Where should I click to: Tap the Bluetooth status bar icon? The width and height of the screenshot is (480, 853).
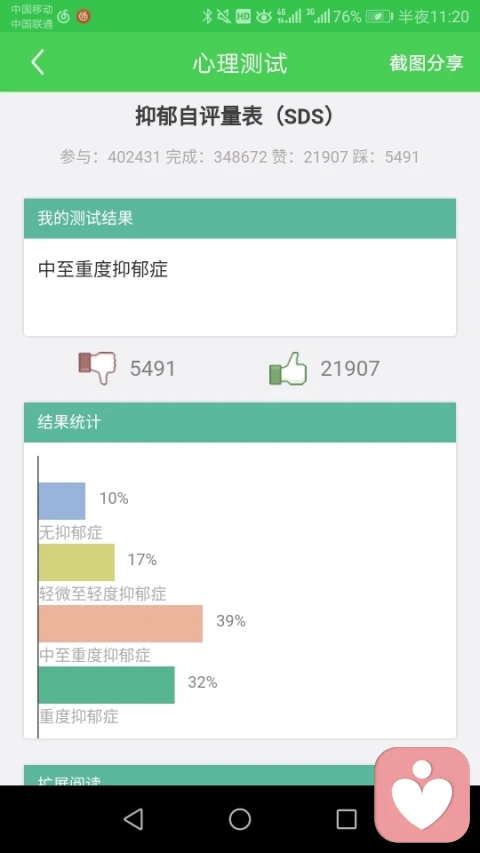coord(207,16)
